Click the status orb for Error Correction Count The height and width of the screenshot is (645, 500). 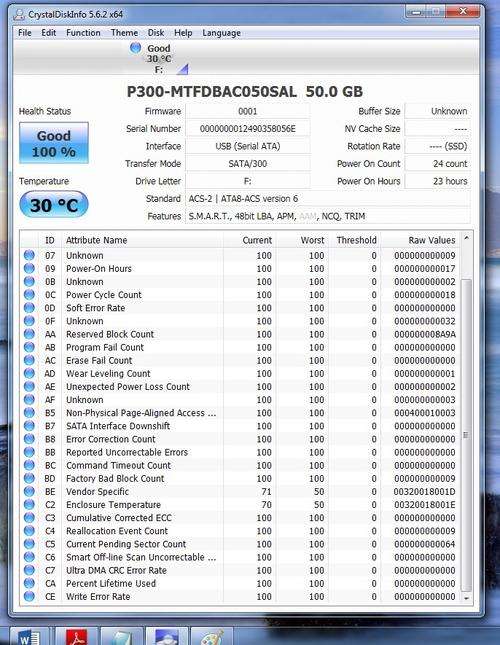29,439
